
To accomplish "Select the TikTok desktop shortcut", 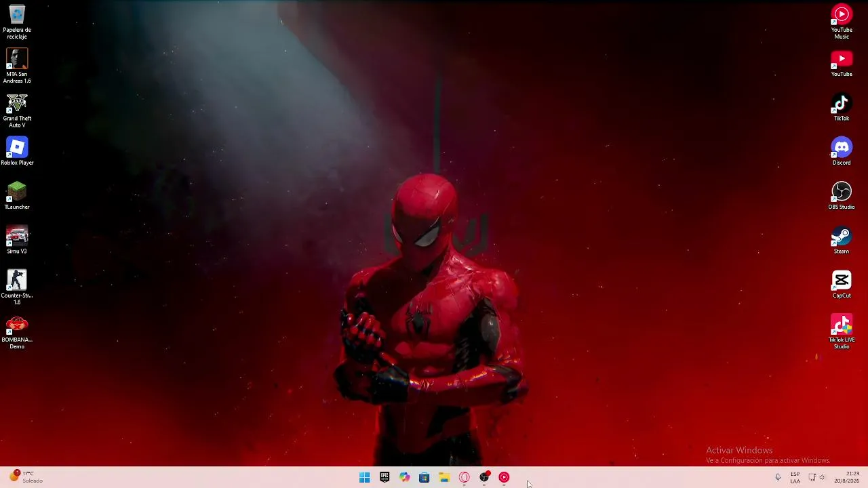I will coord(842,108).
